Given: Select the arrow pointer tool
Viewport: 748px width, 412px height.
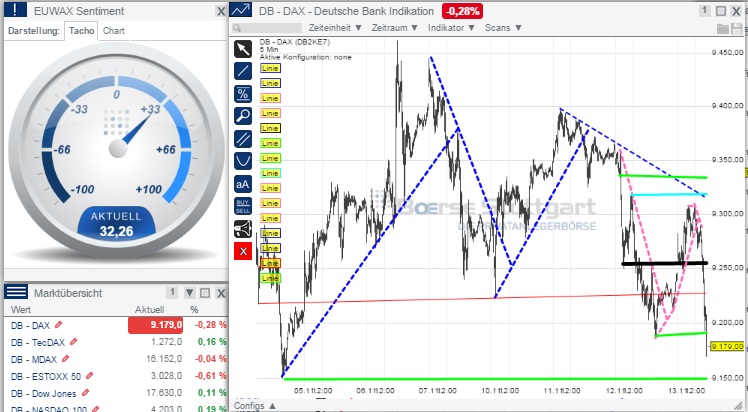Looking at the screenshot, I should [243, 49].
